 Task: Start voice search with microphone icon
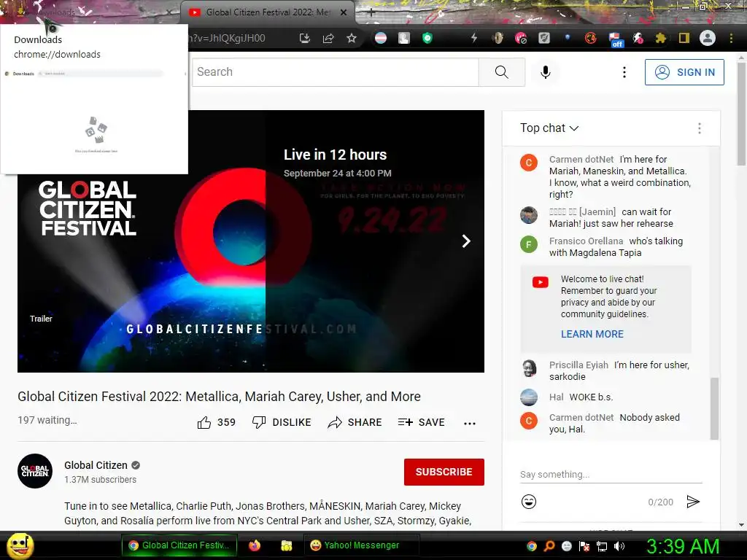(546, 72)
